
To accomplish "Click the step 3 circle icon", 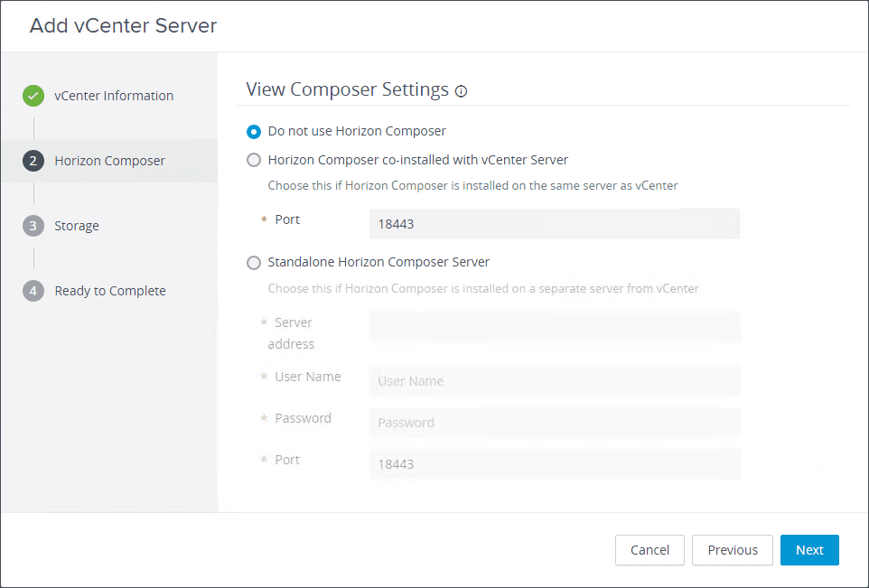I will (x=33, y=226).
